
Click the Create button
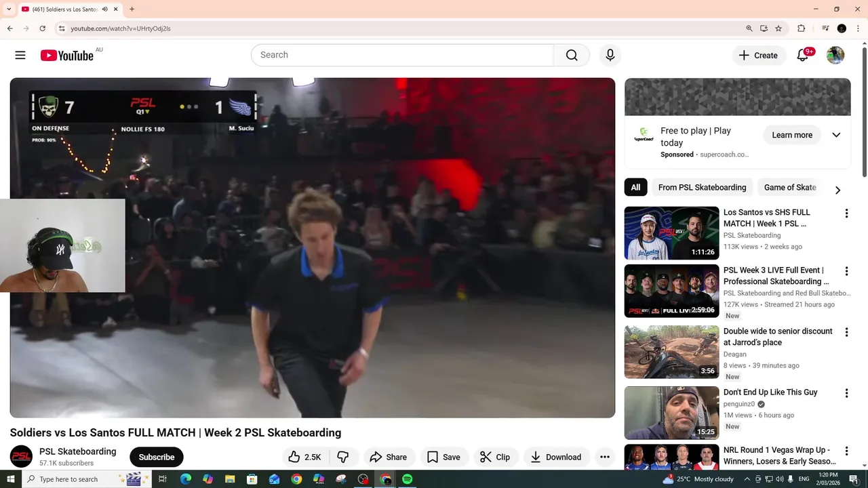click(759, 56)
